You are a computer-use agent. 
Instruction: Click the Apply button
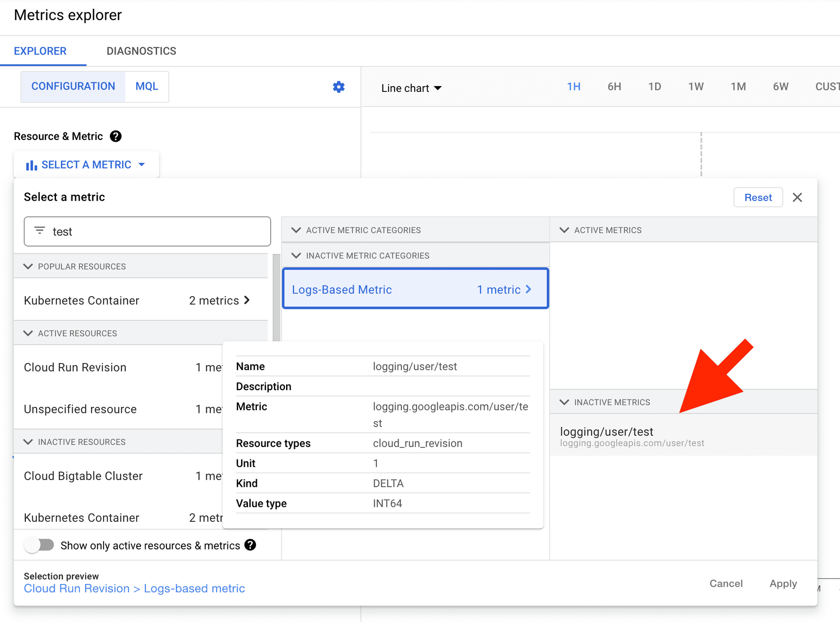tap(783, 584)
